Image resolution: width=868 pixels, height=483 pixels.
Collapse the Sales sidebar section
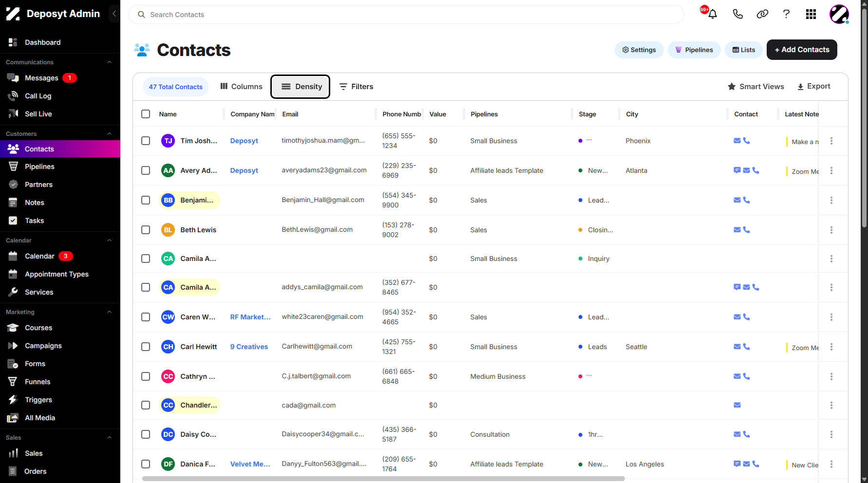tap(109, 438)
